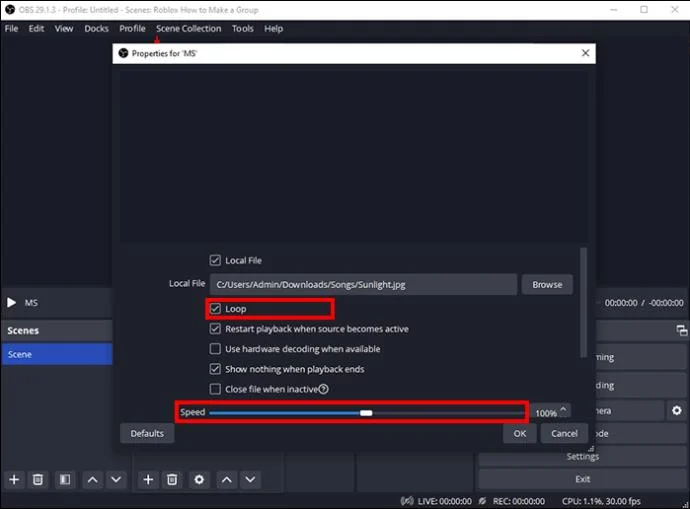Click the Speed slider handle
The height and width of the screenshot is (509, 690).
pos(366,413)
